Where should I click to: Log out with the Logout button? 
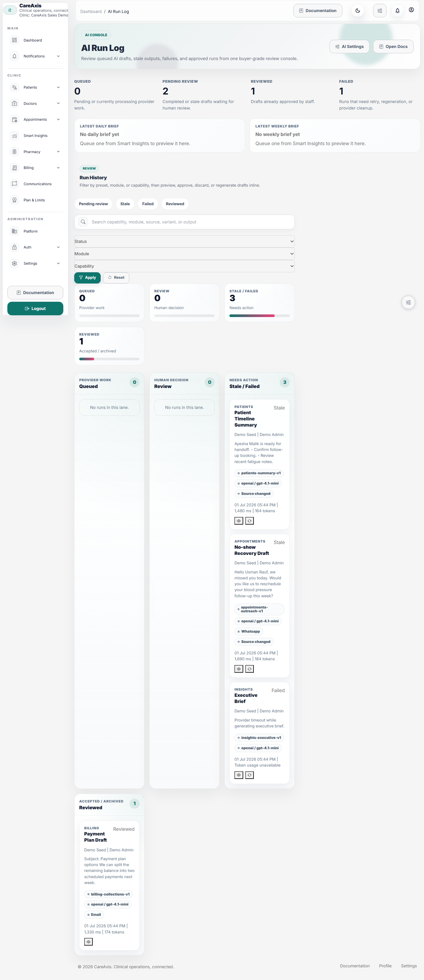pos(35,309)
